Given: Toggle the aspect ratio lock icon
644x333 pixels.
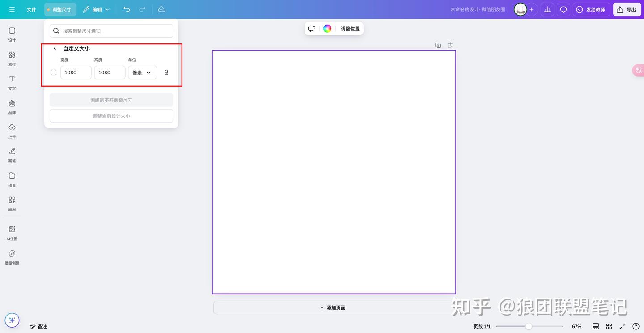Looking at the screenshot, I should pos(166,72).
